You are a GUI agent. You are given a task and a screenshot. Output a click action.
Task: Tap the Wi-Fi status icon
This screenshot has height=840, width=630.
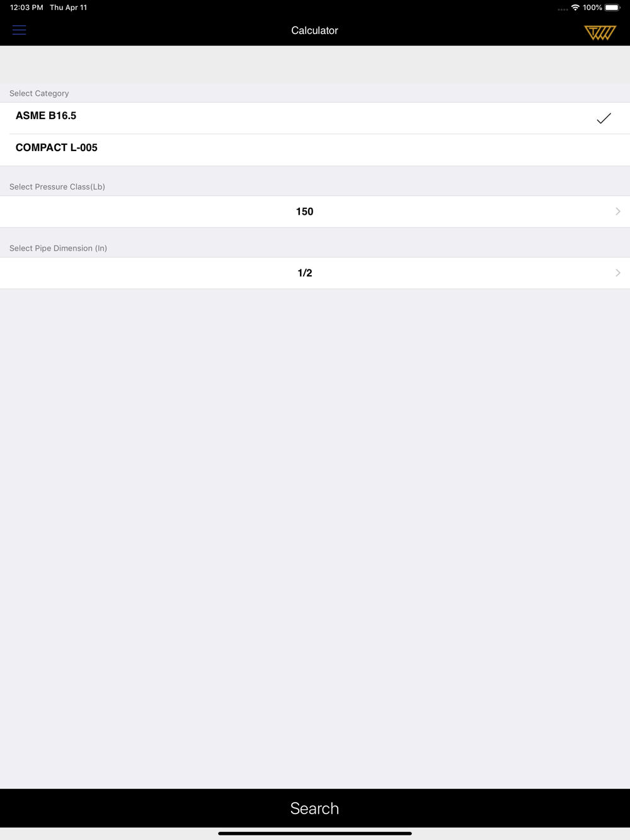click(575, 8)
